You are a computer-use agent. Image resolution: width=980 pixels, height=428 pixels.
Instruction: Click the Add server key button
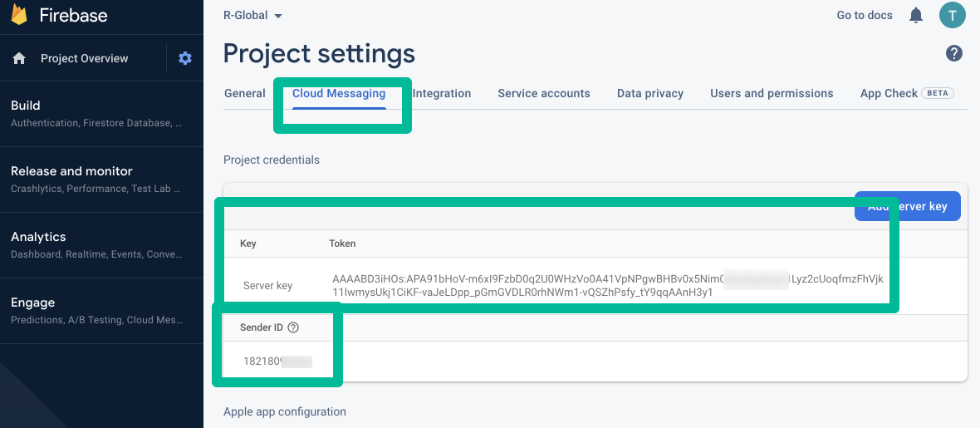908,206
